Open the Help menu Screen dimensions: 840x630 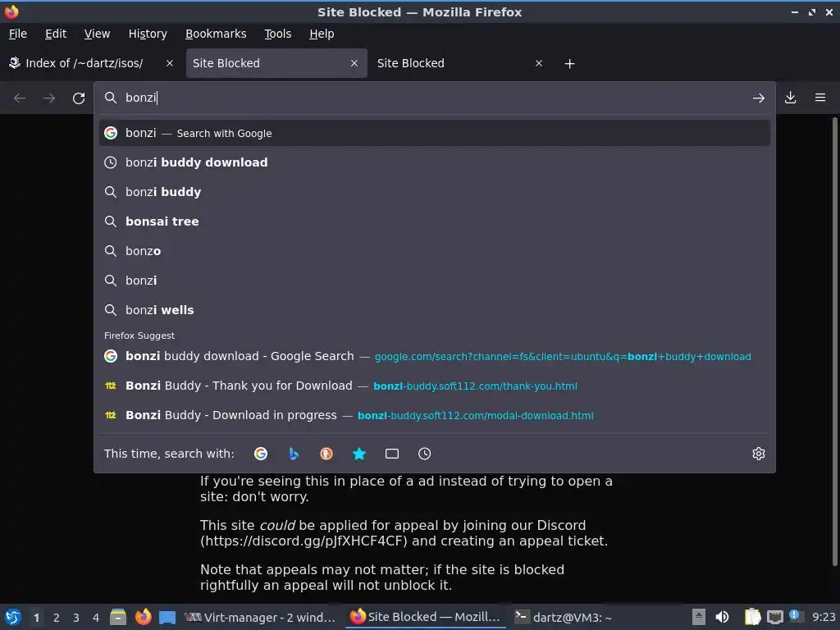[x=322, y=34]
